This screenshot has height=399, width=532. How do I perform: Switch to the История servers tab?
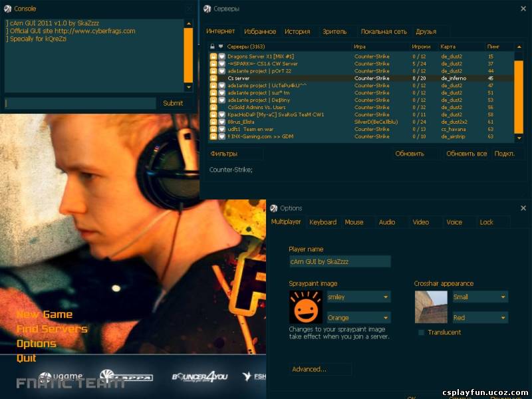click(x=297, y=31)
